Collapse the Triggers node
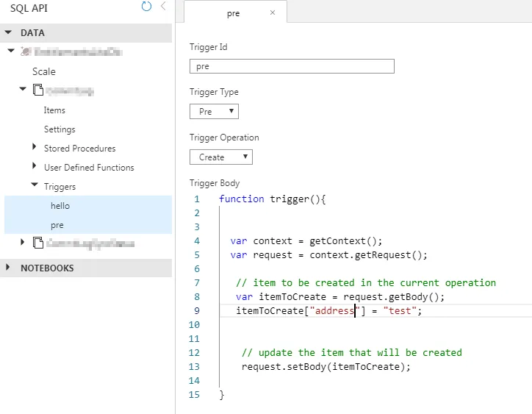 (35, 186)
